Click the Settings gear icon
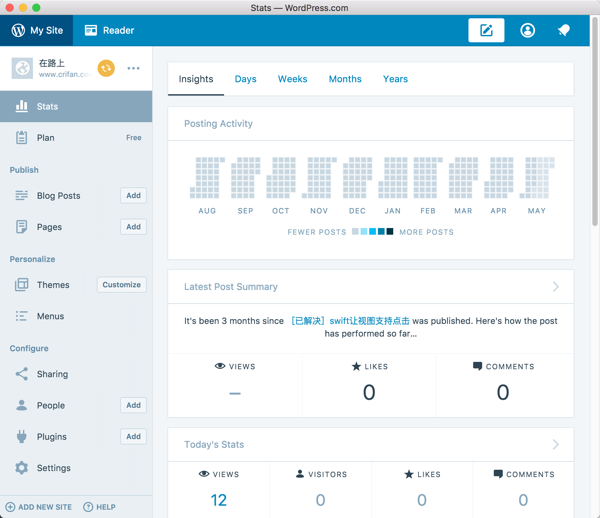The height and width of the screenshot is (518, 600). tap(21, 468)
